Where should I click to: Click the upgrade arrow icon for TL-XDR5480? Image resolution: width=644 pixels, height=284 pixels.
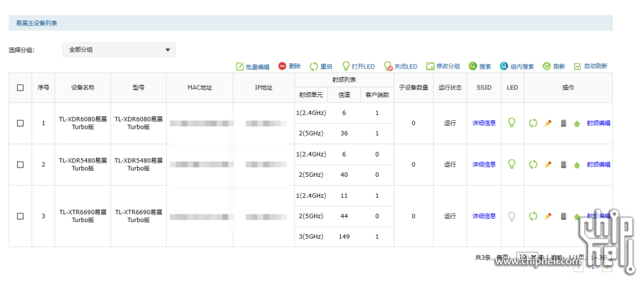point(577,165)
